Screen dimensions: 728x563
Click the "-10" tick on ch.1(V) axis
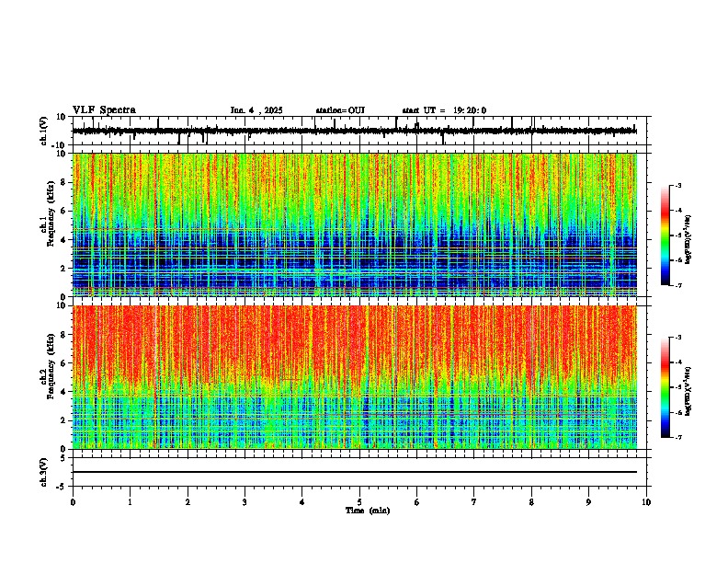(60, 145)
